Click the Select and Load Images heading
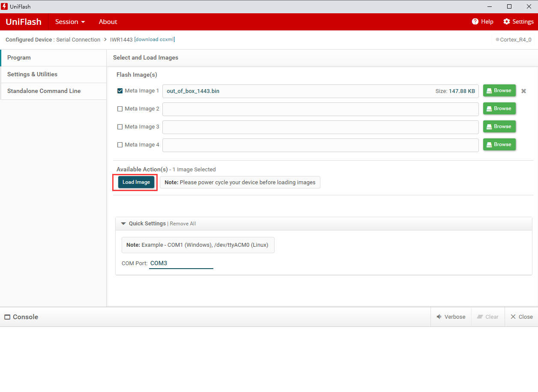 click(146, 58)
